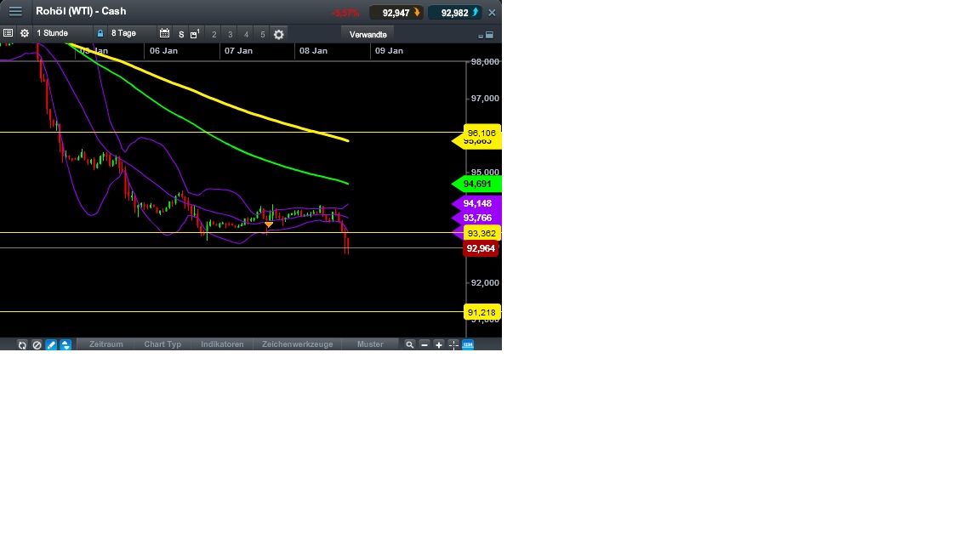Select the blue drawing pencil tool
This screenshot has width=980, height=551.
coord(50,344)
